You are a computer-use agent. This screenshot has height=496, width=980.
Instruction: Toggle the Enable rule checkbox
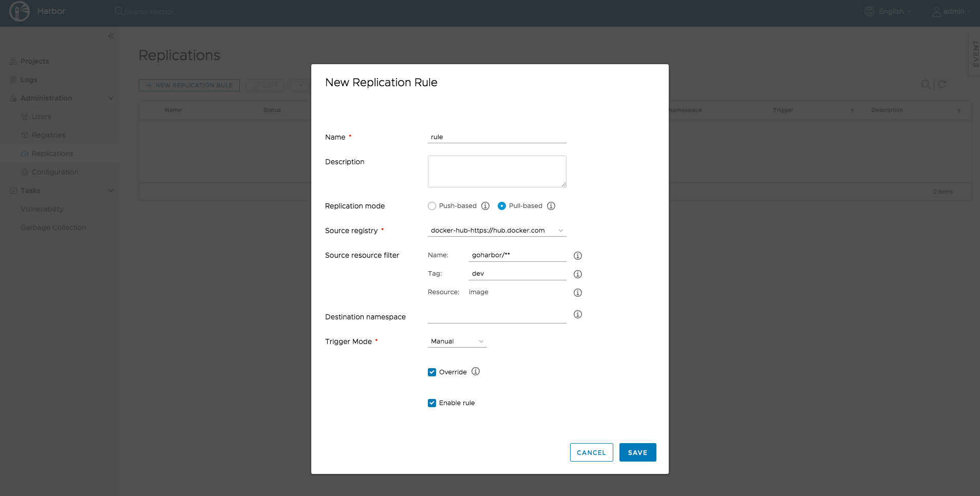coord(432,403)
